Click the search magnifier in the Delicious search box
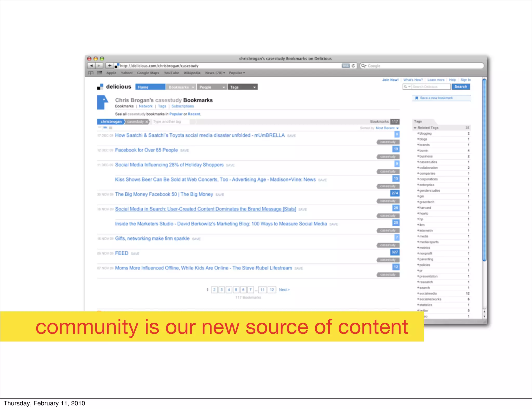This screenshot has width=532, height=409. tap(405, 87)
